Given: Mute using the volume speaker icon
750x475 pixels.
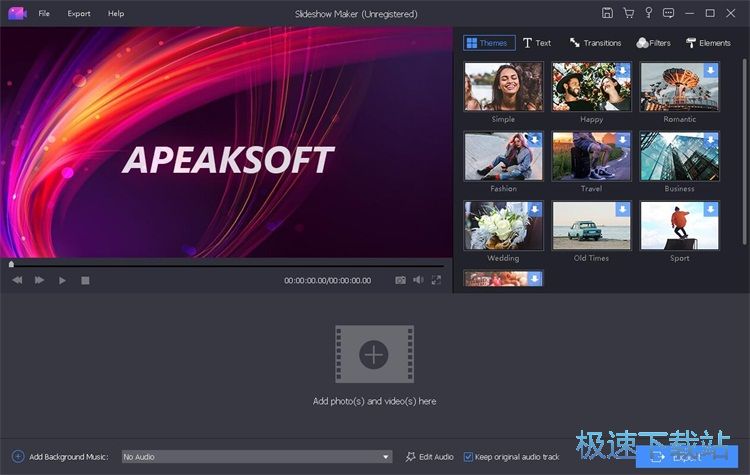Looking at the screenshot, I should (x=418, y=279).
